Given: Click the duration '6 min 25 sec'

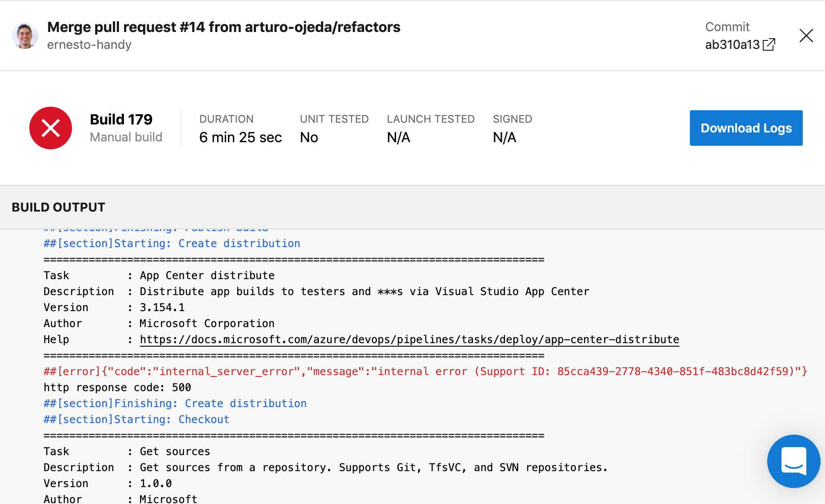Looking at the screenshot, I should tap(240, 137).
